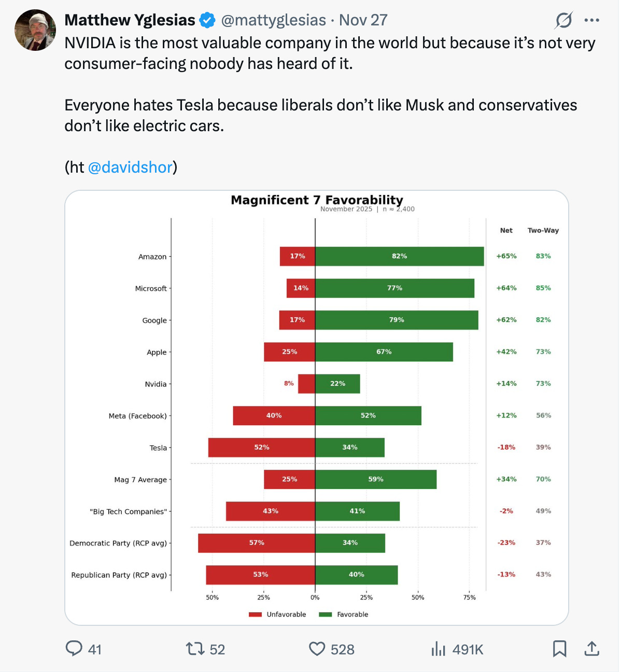Bookmark this tweet
The height and width of the screenshot is (672, 620).
click(559, 649)
